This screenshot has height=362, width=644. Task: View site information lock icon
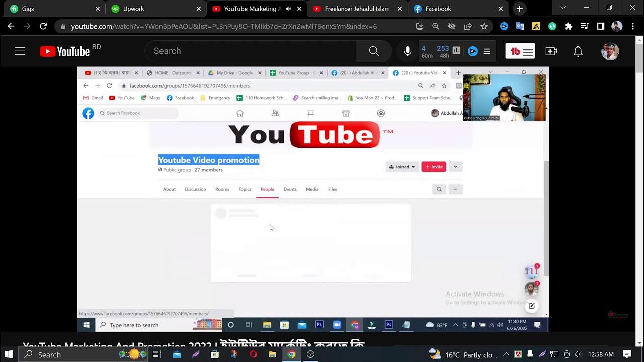click(62, 26)
